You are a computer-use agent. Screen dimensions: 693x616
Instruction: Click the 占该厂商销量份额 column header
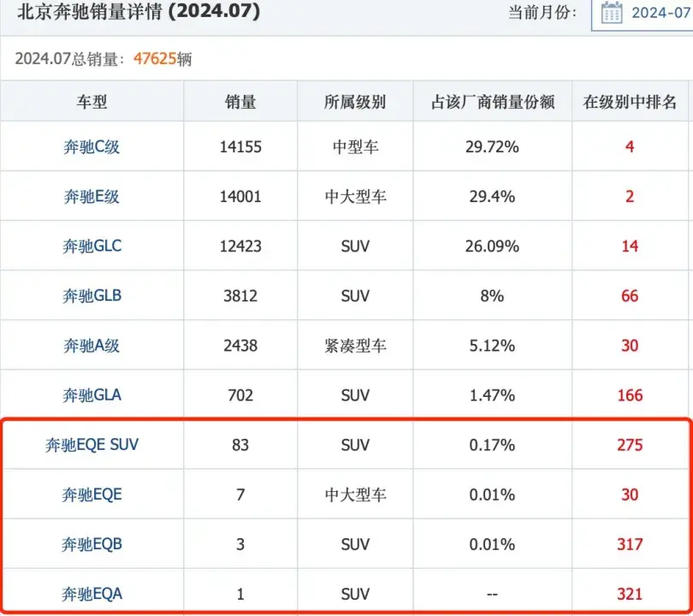coord(492,102)
